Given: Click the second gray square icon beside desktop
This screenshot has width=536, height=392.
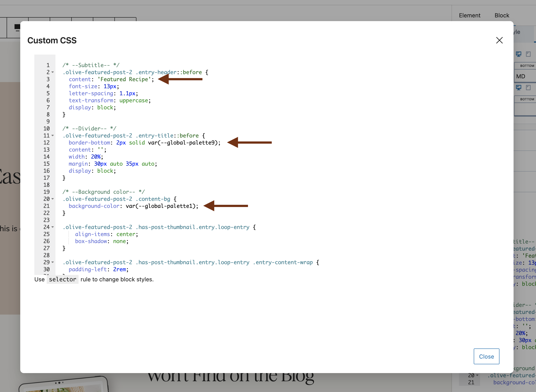Looking at the screenshot, I should [528, 88].
